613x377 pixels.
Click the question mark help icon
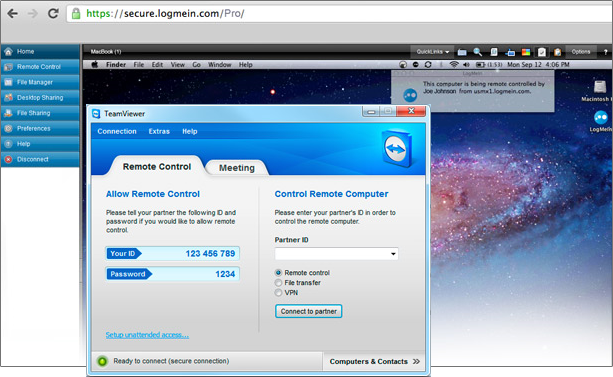coord(605,52)
